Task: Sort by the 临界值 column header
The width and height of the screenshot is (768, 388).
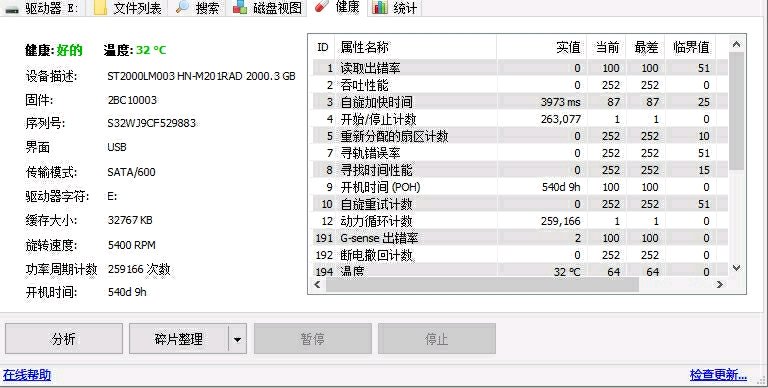Action: (690, 47)
